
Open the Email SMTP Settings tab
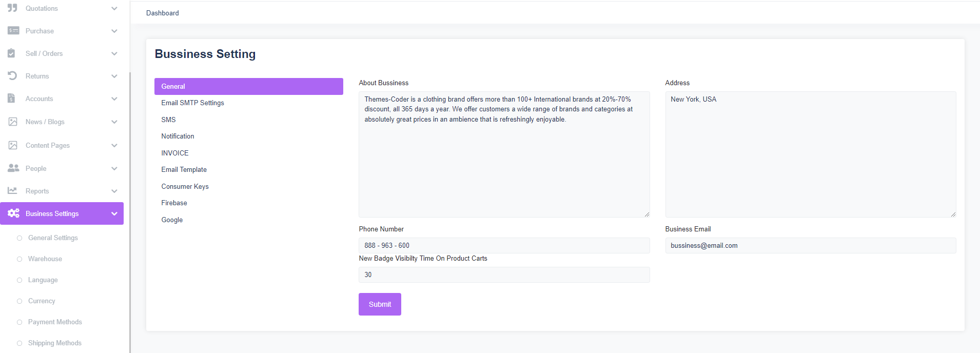click(x=192, y=103)
